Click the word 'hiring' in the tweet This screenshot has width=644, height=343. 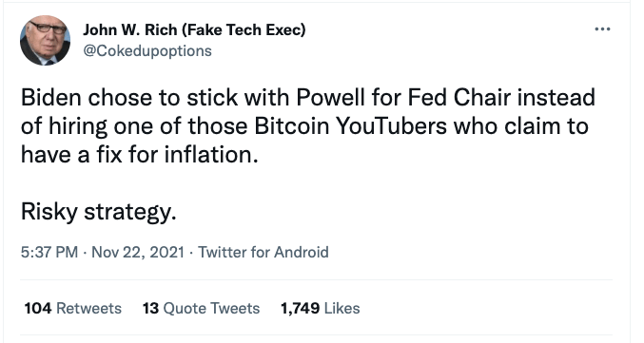point(78,126)
